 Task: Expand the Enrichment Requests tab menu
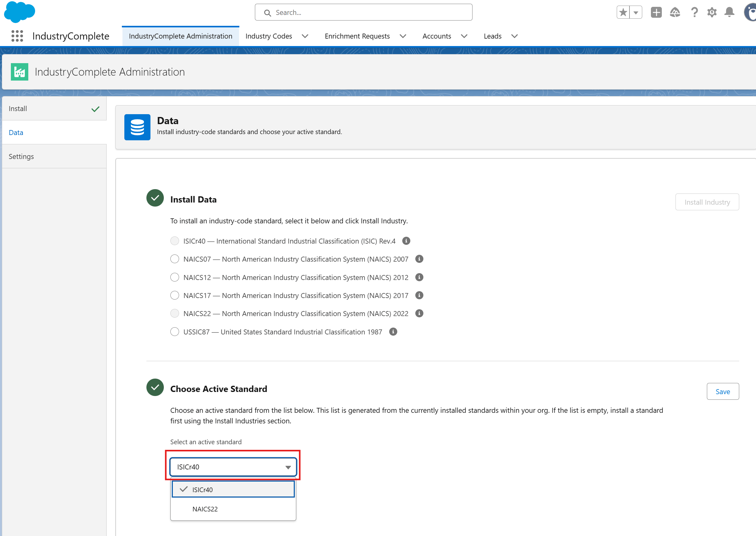[403, 36]
